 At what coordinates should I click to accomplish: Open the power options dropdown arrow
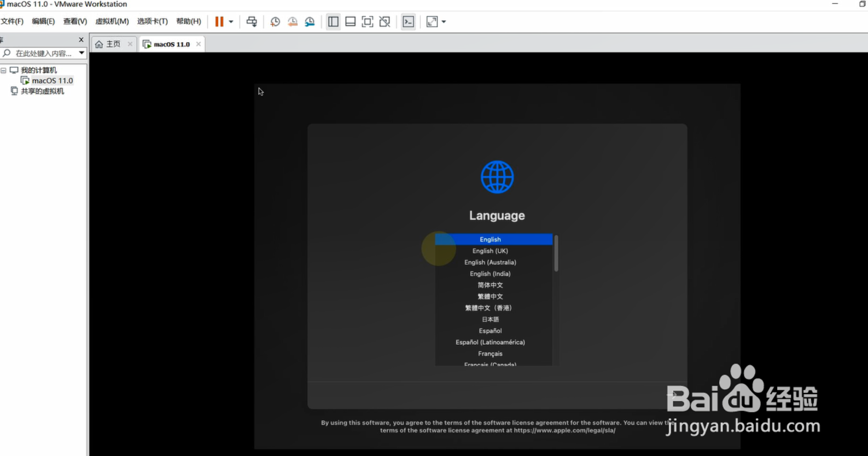click(231, 22)
